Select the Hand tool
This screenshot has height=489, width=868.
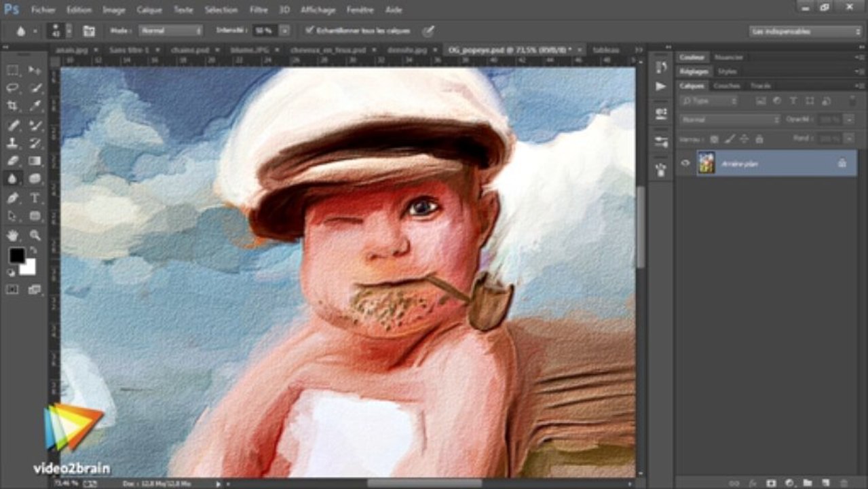coord(13,236)
